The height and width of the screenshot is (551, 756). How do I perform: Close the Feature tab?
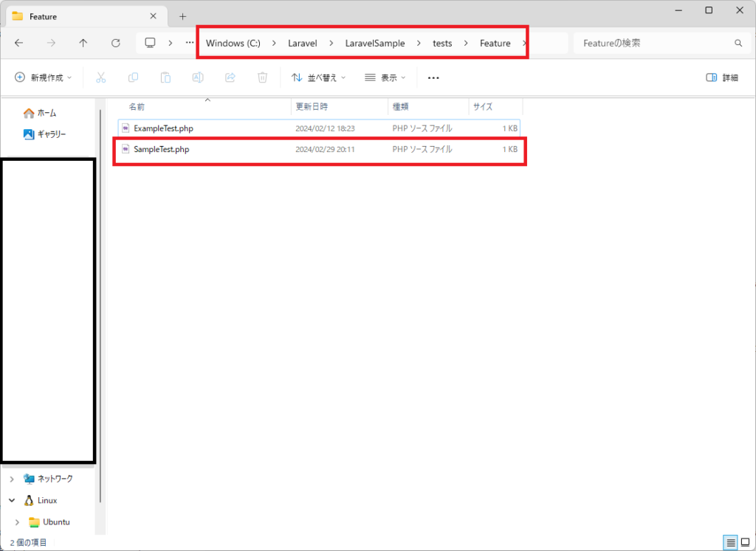point(154,16)
